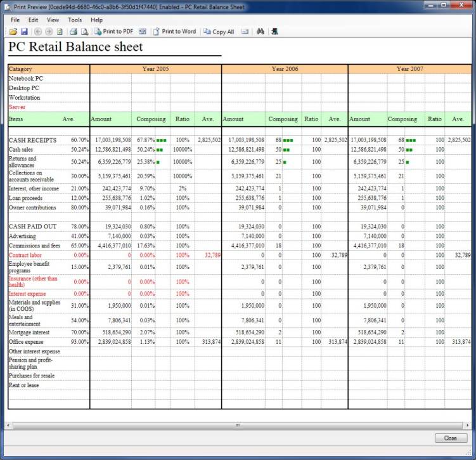Screen dimensions: 476x460
Task: Open the Help menu
Action: click(x=96, y=20)
